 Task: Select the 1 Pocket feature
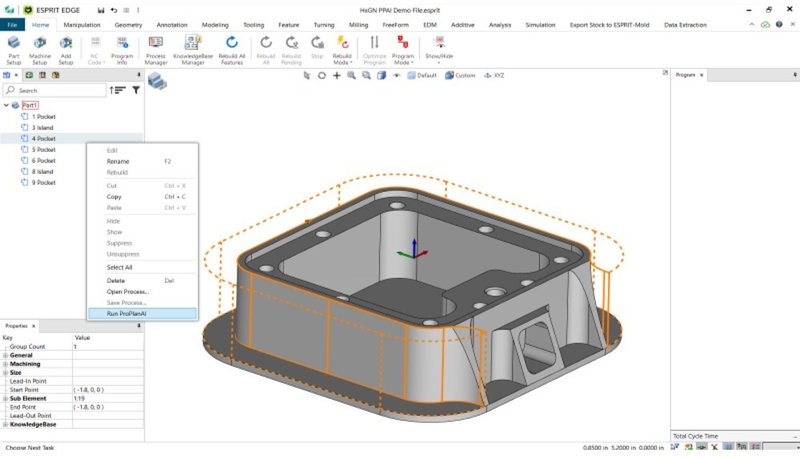pyautogui.click(x=43, y=116)
